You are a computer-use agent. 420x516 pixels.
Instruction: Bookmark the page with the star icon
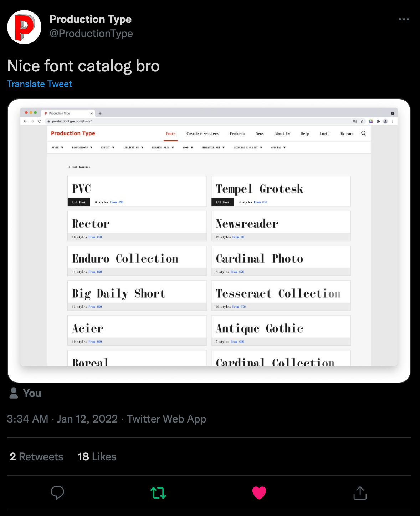pos(362,121)
